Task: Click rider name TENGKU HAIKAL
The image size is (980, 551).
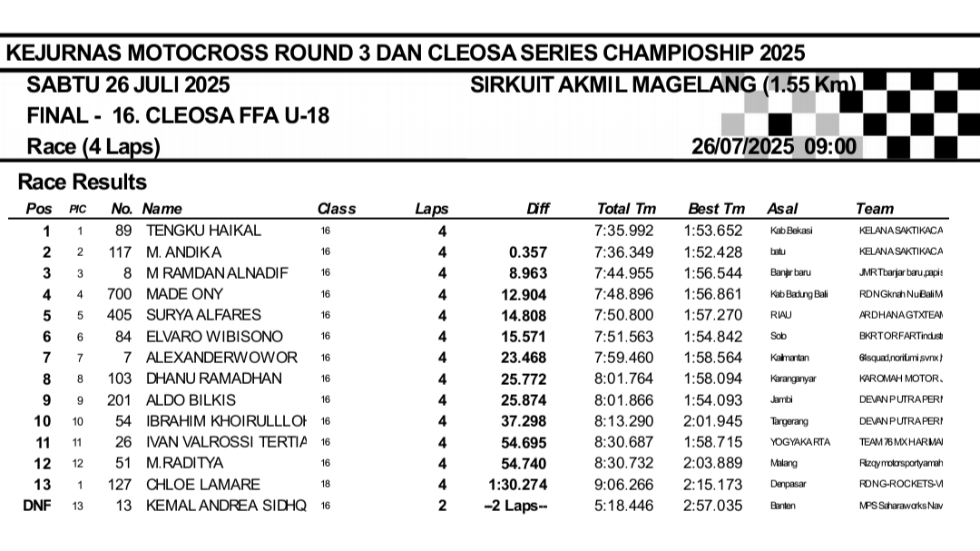Action: pos(203,231)
